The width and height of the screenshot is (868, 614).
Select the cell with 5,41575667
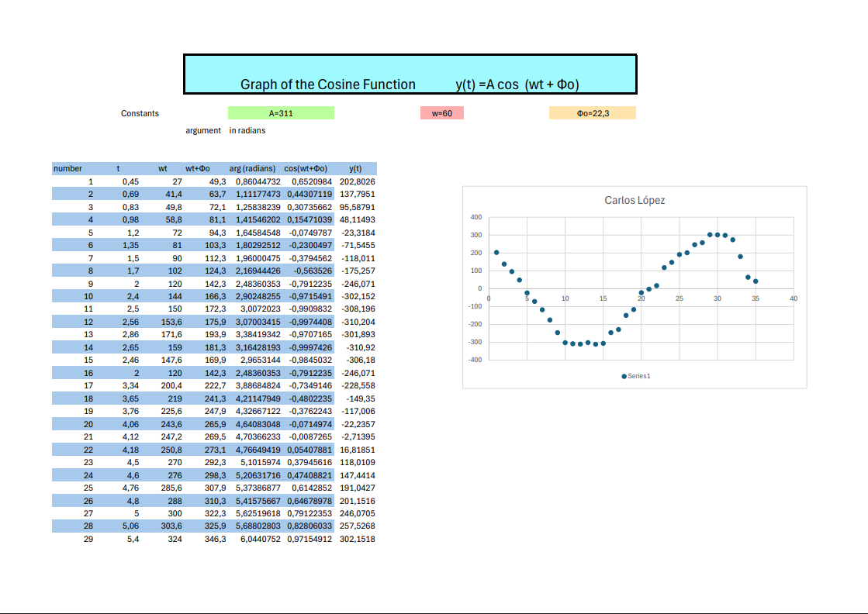(258, 501)
